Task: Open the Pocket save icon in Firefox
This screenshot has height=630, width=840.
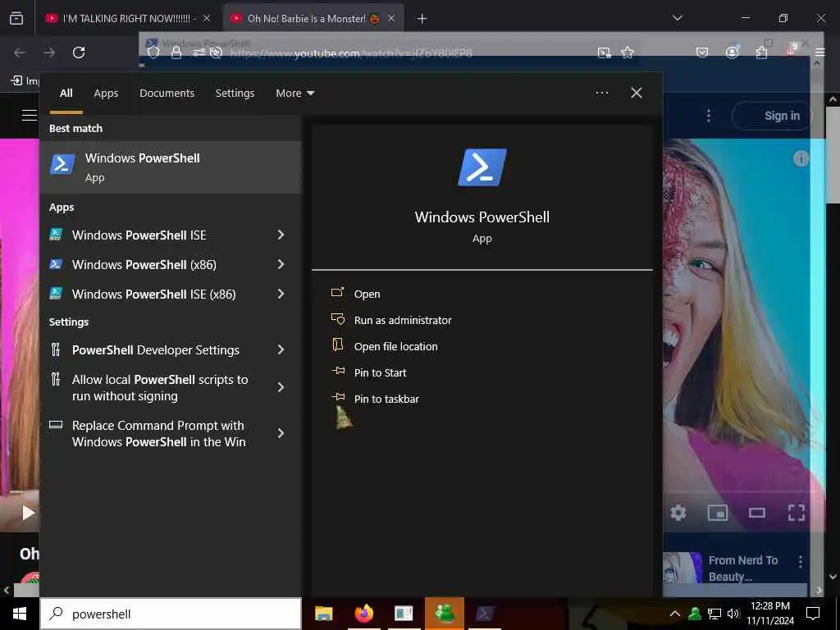Action: 702,52
